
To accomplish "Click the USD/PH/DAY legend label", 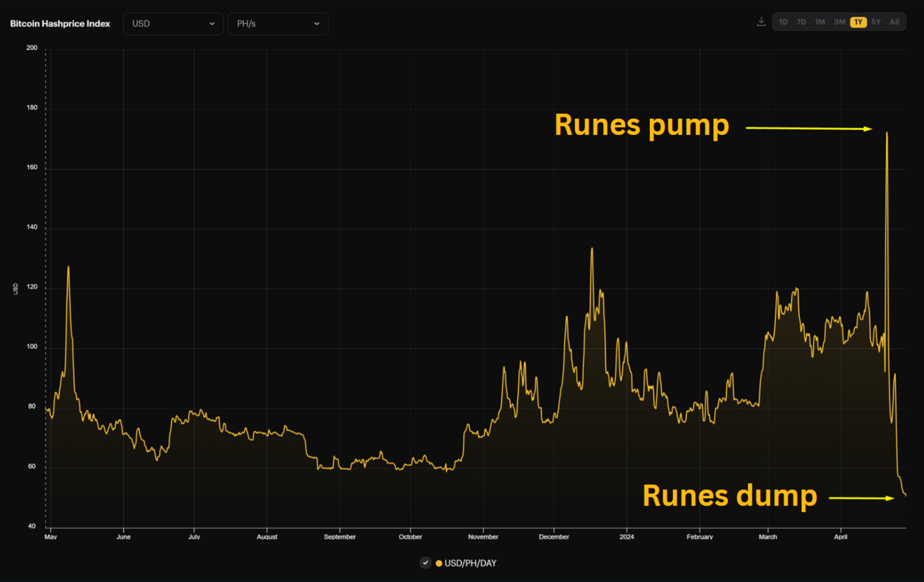I will point(471,563).
